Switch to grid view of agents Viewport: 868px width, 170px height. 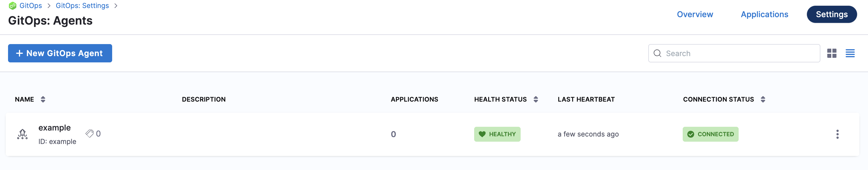point(832,53)
